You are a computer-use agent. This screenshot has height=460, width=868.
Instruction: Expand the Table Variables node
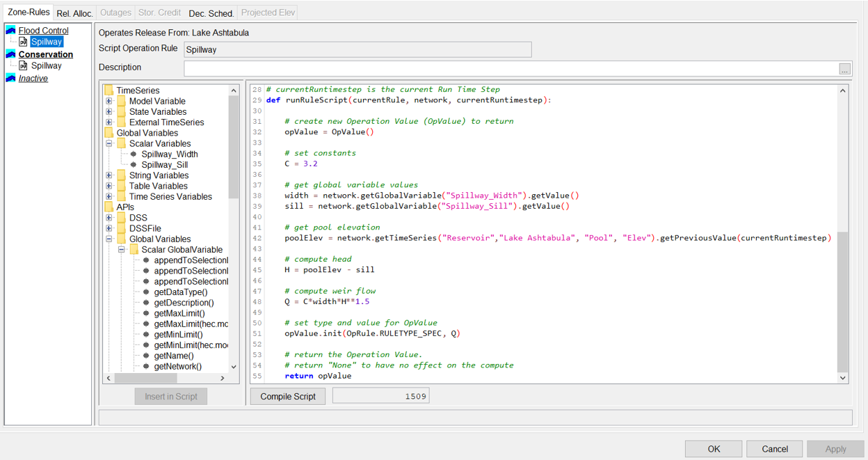pos(109,187)
